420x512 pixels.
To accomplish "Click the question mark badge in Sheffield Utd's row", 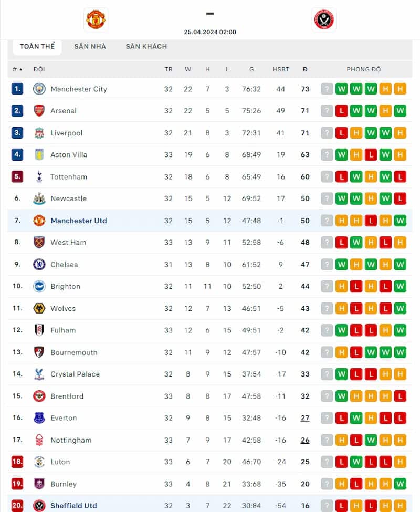I will coord(327,505).
